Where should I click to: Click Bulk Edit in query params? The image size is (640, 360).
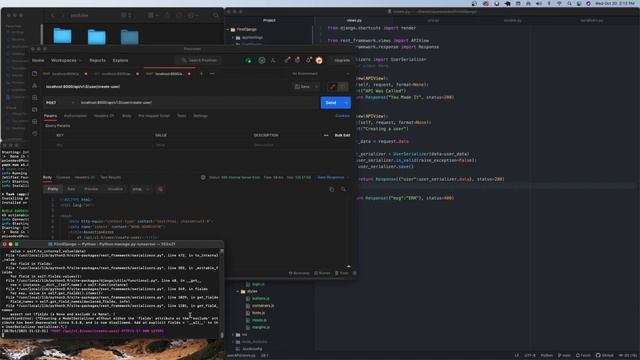pos(342,135)
